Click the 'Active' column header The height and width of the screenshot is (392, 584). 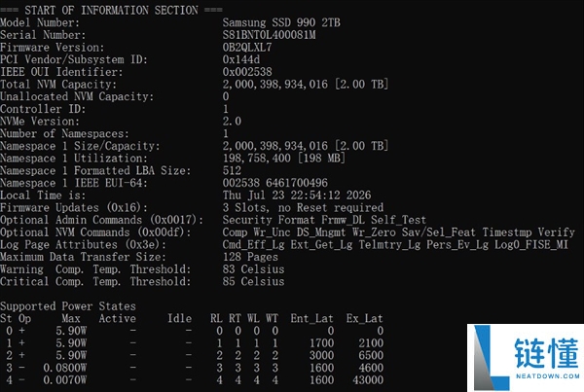[118, 318]
